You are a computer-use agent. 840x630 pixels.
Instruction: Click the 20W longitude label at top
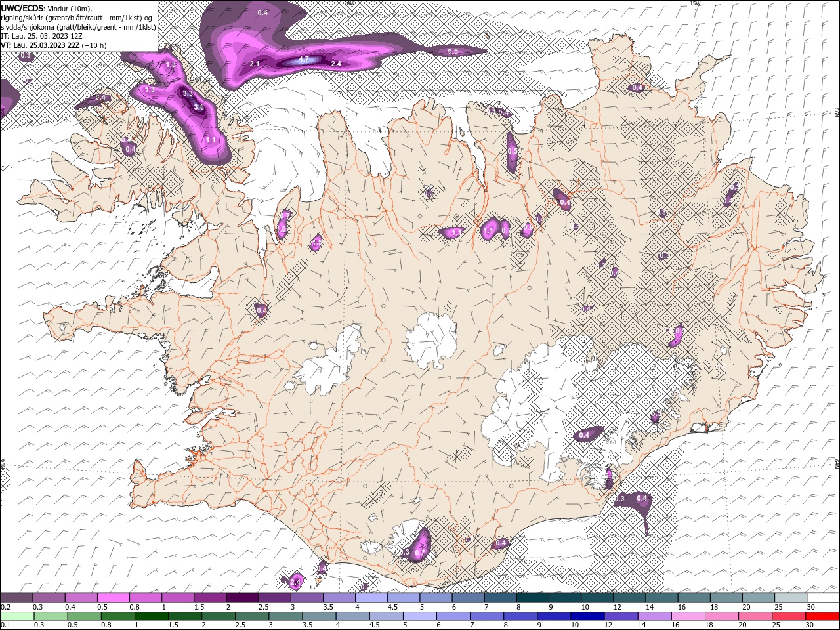348,3
